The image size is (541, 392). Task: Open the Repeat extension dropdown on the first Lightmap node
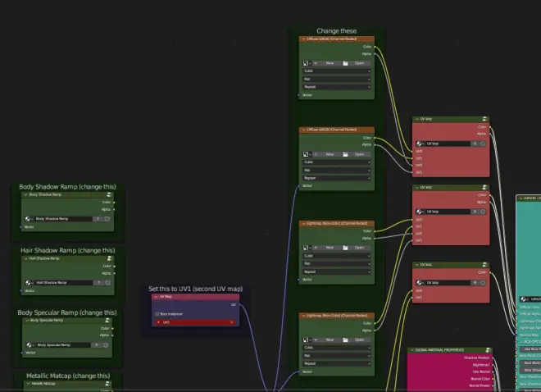coord(337,271)
